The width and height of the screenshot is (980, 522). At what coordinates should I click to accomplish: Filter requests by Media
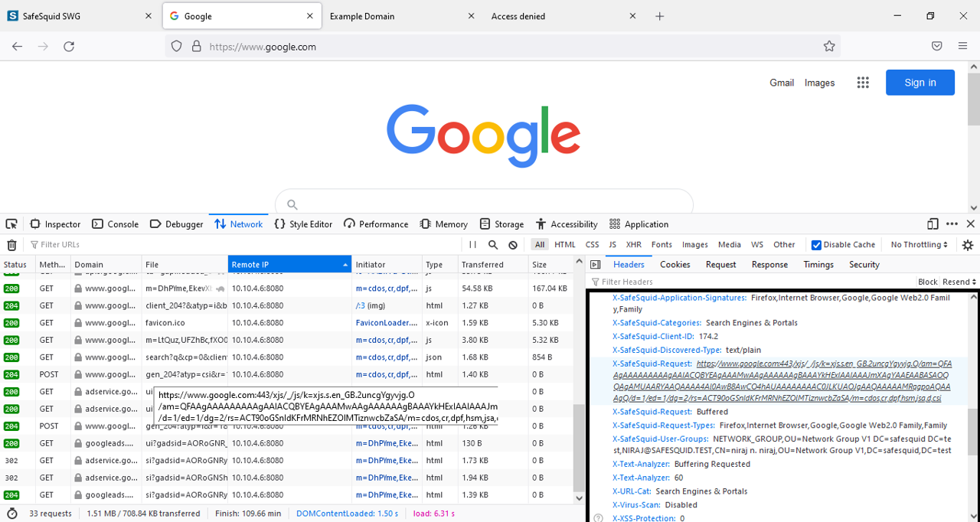click(x=730, y=245)
